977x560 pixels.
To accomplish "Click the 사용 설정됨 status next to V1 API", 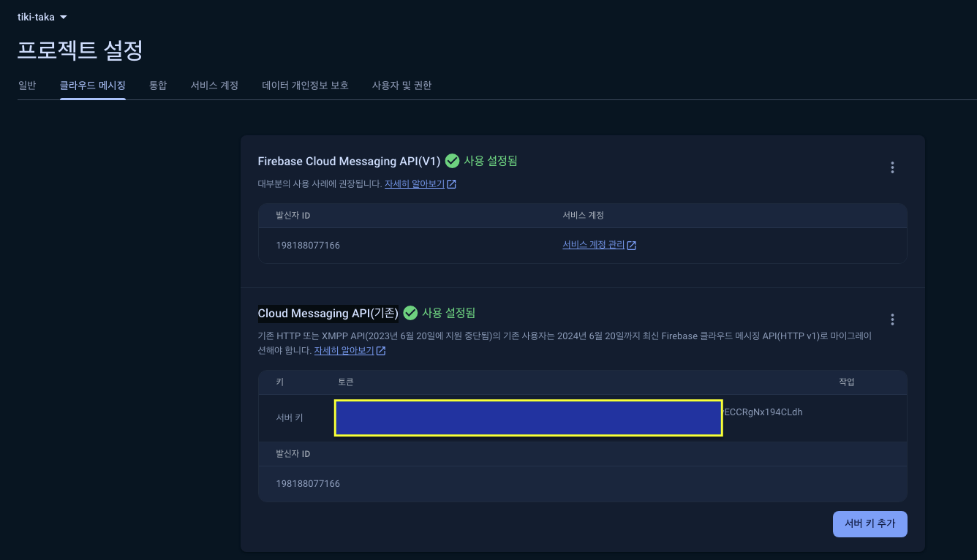I will (x=491, y=161).
